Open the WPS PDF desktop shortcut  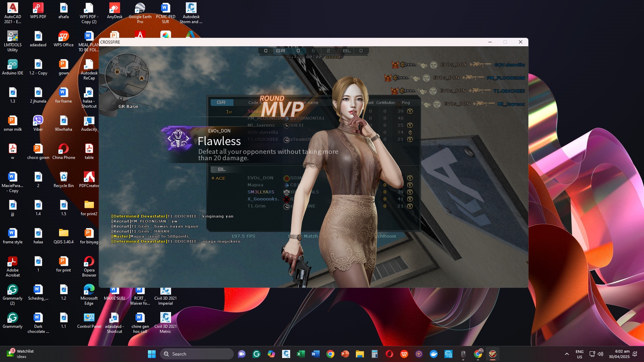[x=38, y=10]
